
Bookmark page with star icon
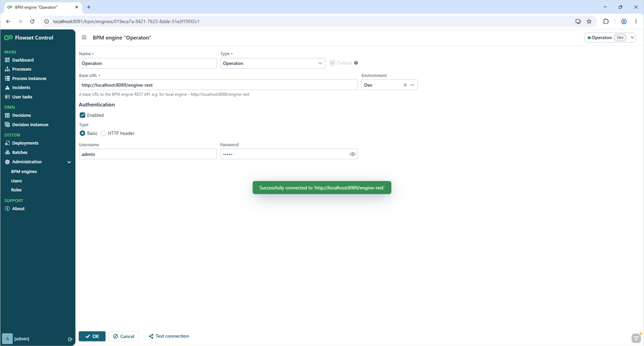[589, 21]
